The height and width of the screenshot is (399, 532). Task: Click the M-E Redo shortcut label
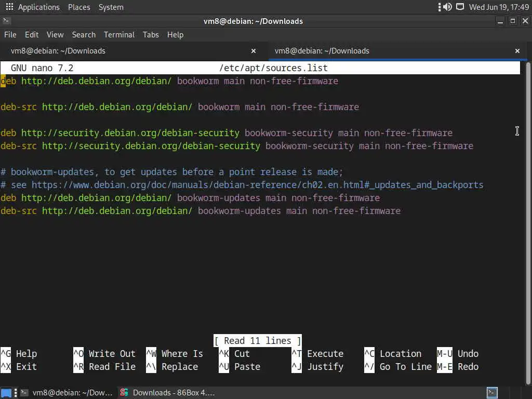(458, 367)
